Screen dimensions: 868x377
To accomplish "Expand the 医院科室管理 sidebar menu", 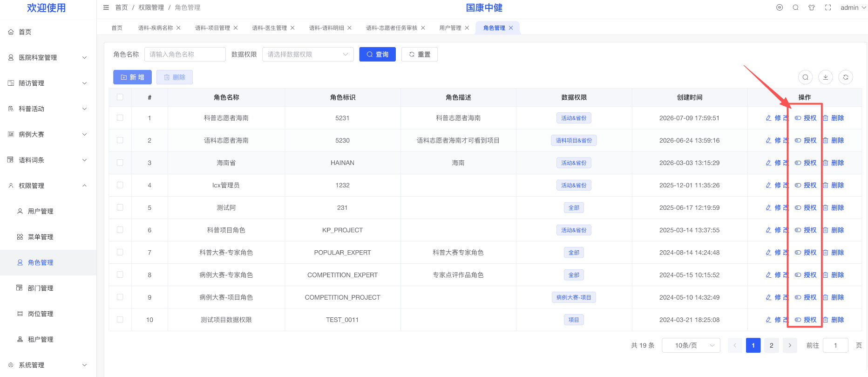I will (48, 57).
